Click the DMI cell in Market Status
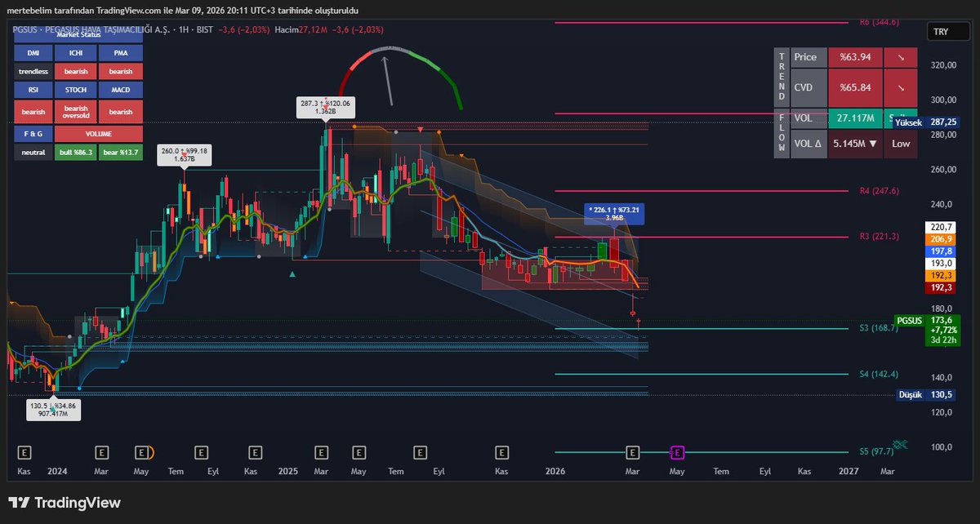The image size is (980, 524). (33, 52)
